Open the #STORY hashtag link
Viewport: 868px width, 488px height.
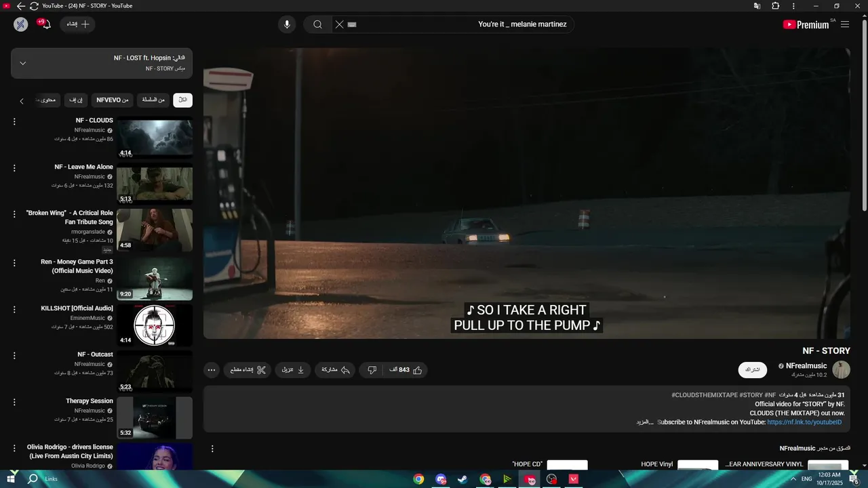click(x=751, y=395)
